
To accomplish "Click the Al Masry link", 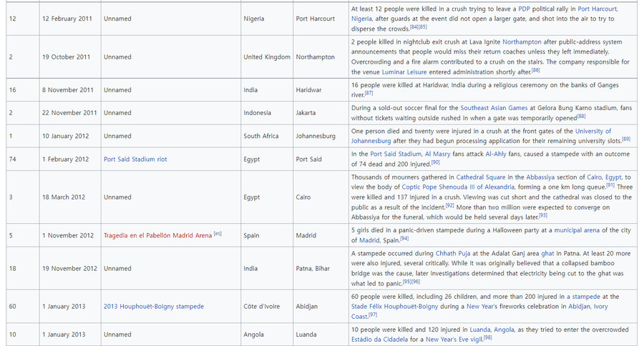I will (439, 154).
